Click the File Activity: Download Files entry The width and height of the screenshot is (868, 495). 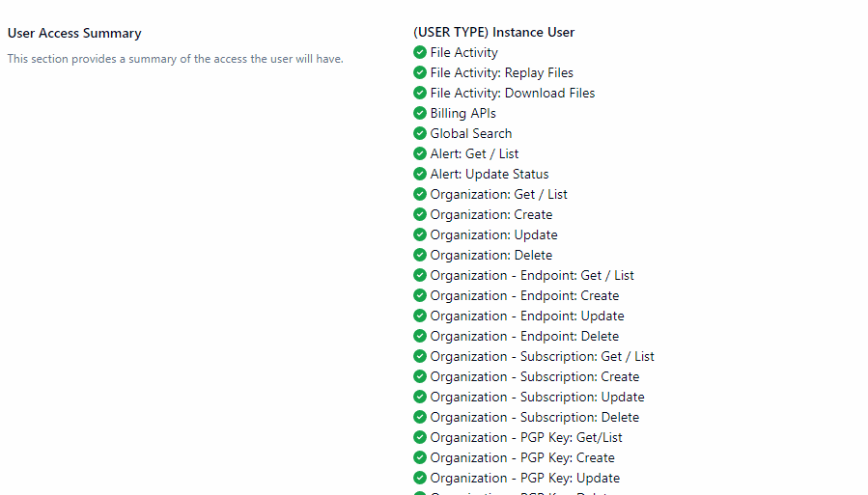(x=512, y=93)
